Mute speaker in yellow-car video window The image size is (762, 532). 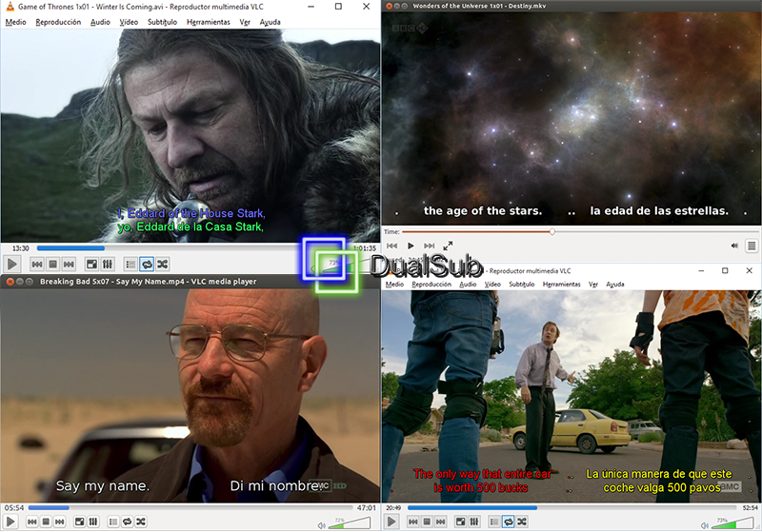tap(705, 524)
